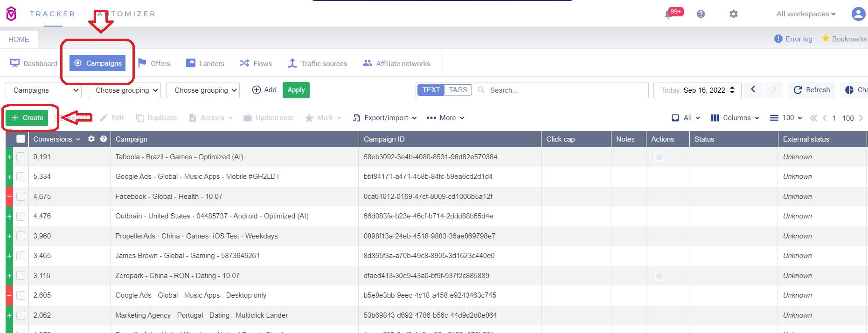Click the Refresh button

(812, 90)
